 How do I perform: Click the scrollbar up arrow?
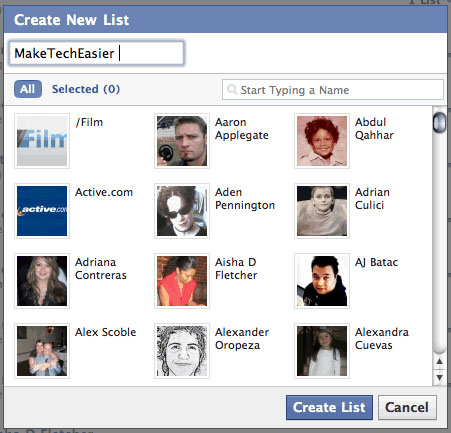pyautogui.click(x=439, y=362)
